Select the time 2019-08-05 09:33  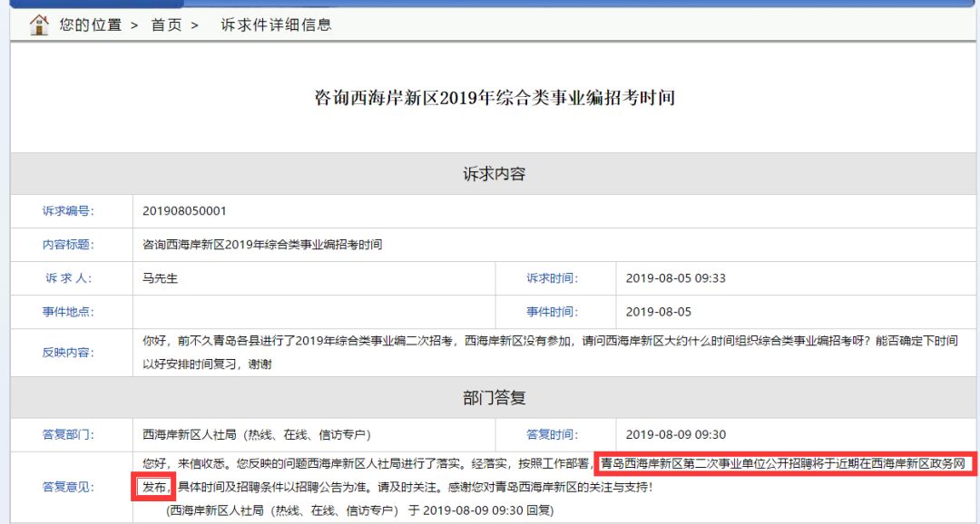pos(676,278)
